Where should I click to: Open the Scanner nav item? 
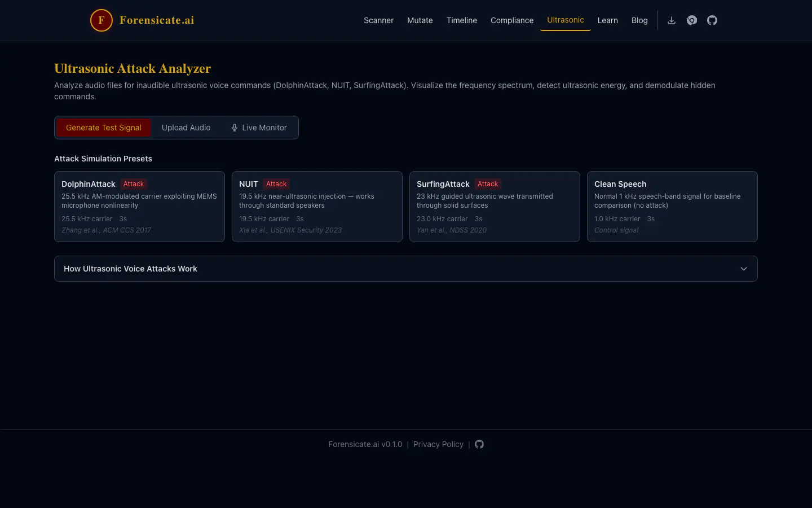tap(378, 20)
